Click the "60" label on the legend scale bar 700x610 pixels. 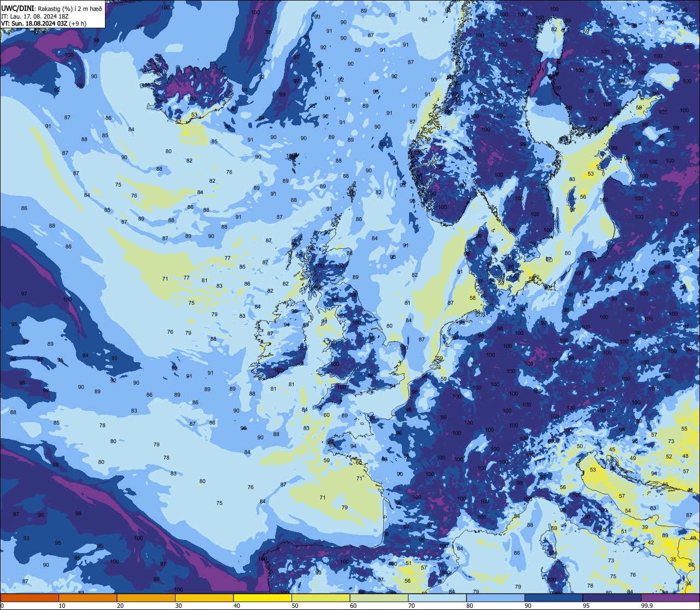pyautogui.click(x=354, y=606)
